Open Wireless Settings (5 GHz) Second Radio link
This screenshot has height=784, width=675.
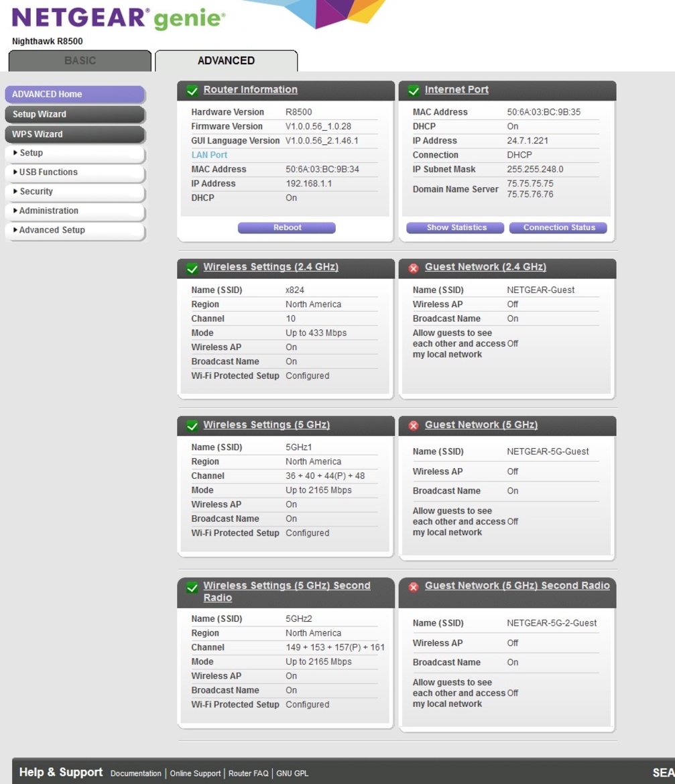(x=287, y=592)
